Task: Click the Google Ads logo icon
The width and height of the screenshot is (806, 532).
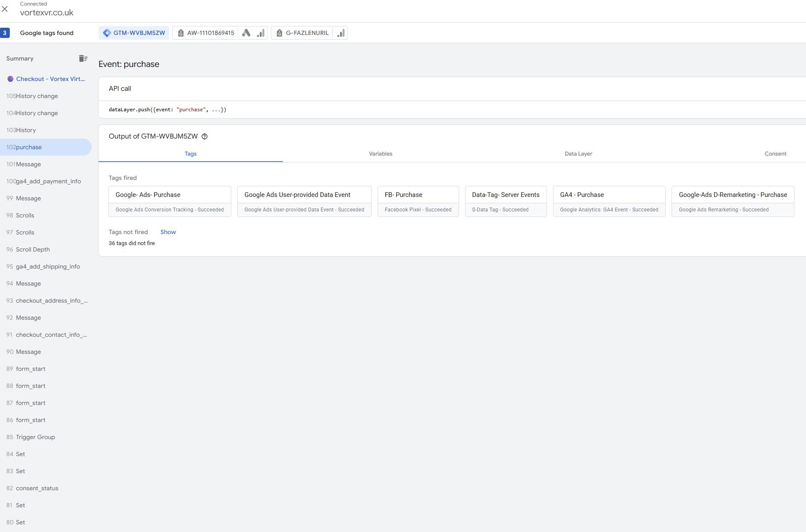Action: click(x=246, y=33)
